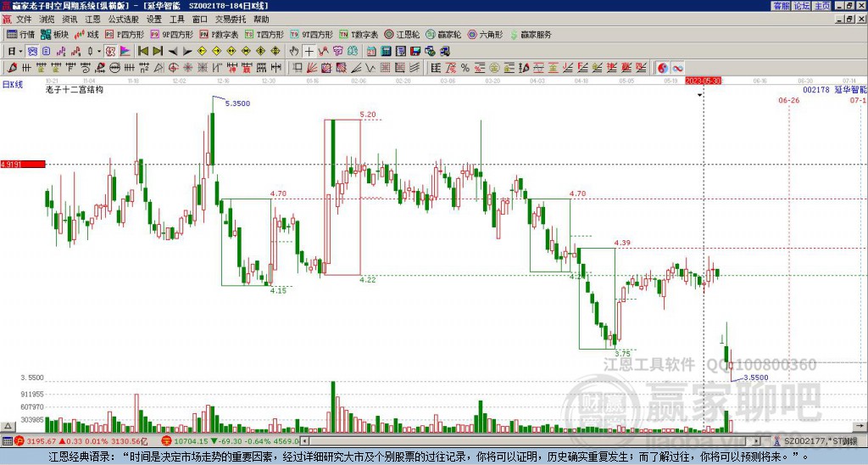Open the calculator icon

coord(386,51)
